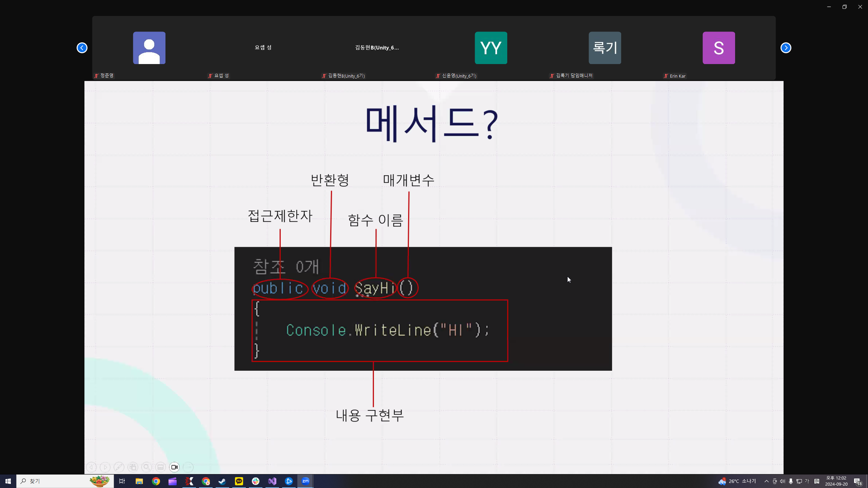Viewport: 868px width, 488px height.
Task: Toggle 가 IME character width indicator
Action: [x=807, y=481]
